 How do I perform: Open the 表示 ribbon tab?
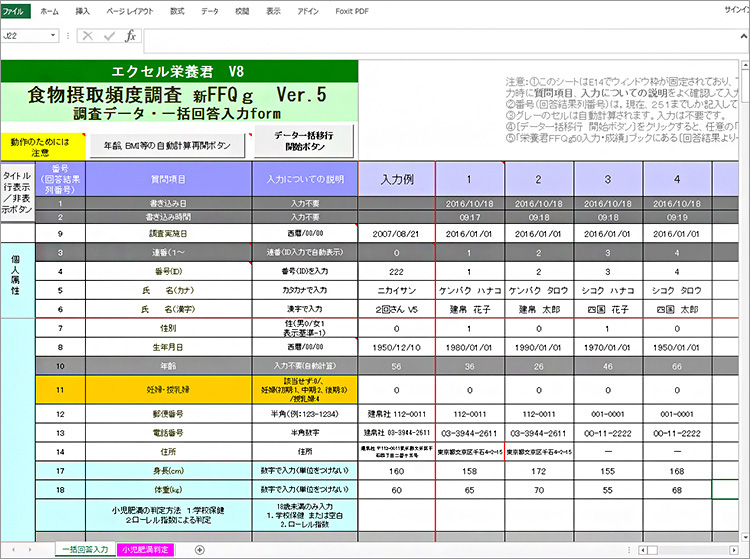click(273, 11)
